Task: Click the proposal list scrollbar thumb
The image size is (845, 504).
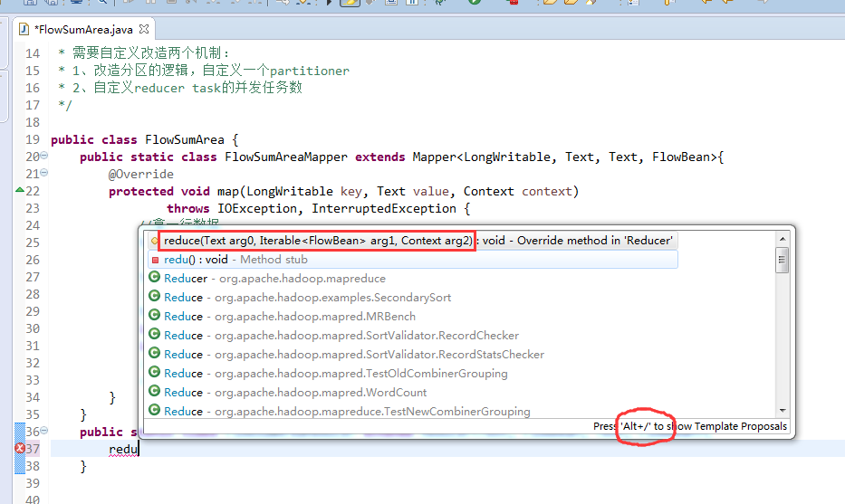Action: 783,260
